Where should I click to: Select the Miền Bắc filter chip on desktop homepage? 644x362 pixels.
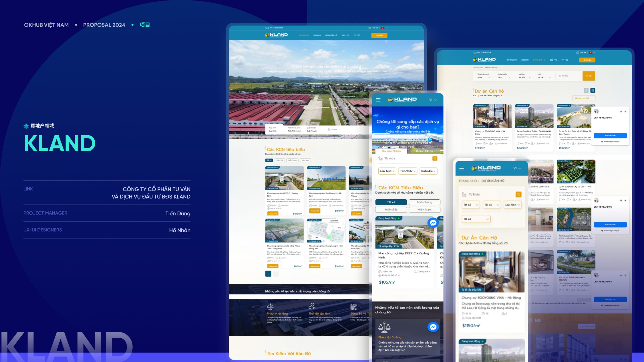(x=280, y=160)
